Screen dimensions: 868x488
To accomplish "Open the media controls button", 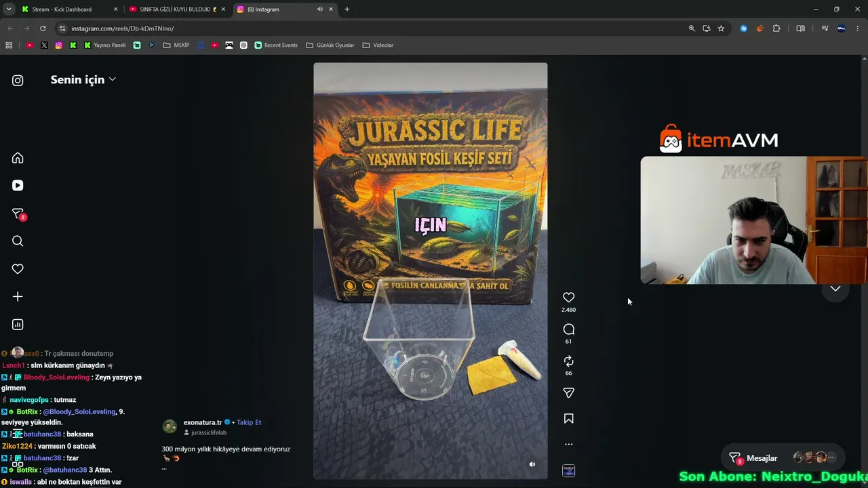I will (x=825, y=28).
